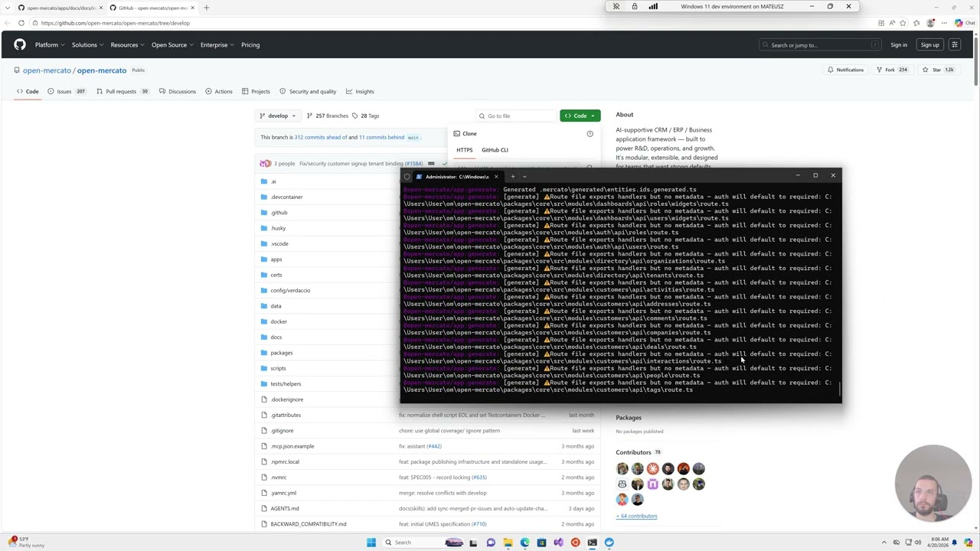The height and width of the screenshot is (551, 980).
Task: Switch to the Actions tab
Action: 218,91
